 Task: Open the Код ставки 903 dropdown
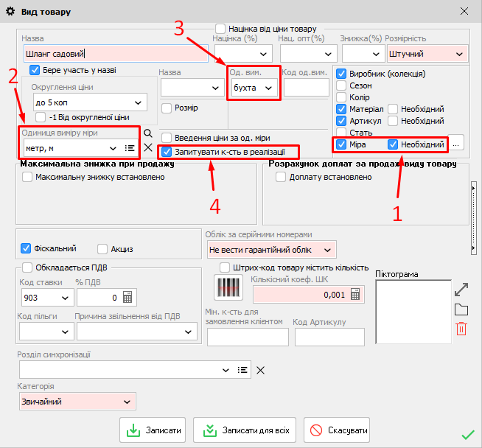click(63, 298)
